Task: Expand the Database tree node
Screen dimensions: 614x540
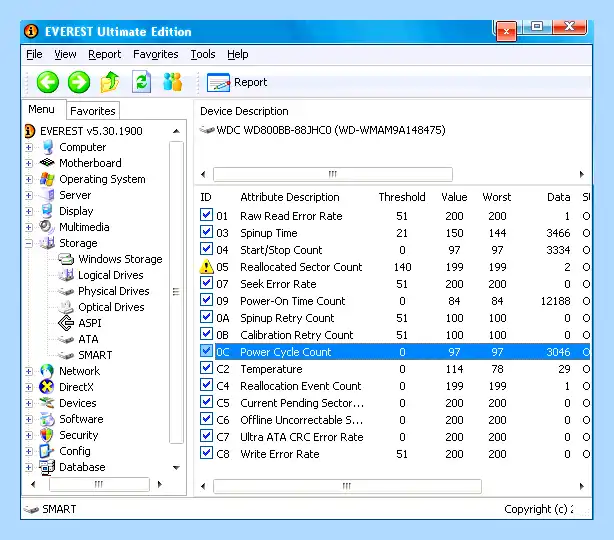Action: [29, 468]
